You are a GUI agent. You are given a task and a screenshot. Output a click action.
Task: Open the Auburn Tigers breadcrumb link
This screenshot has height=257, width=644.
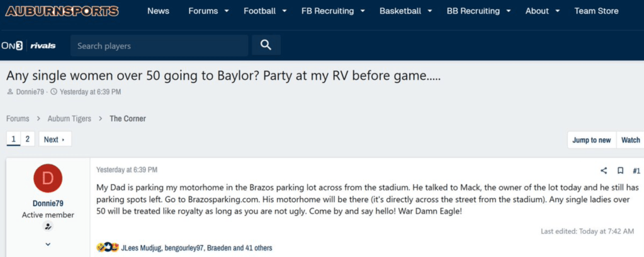(x=69, y=118)
